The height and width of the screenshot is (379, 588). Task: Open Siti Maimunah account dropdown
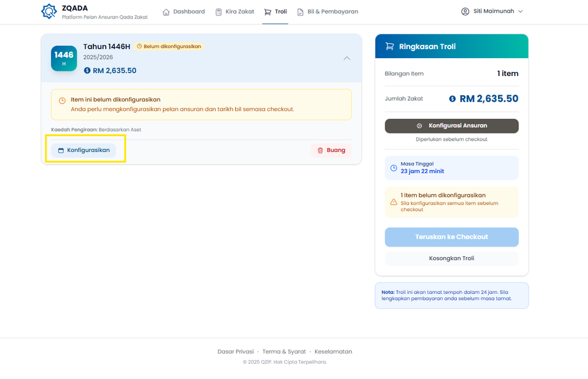pos(491,12)
